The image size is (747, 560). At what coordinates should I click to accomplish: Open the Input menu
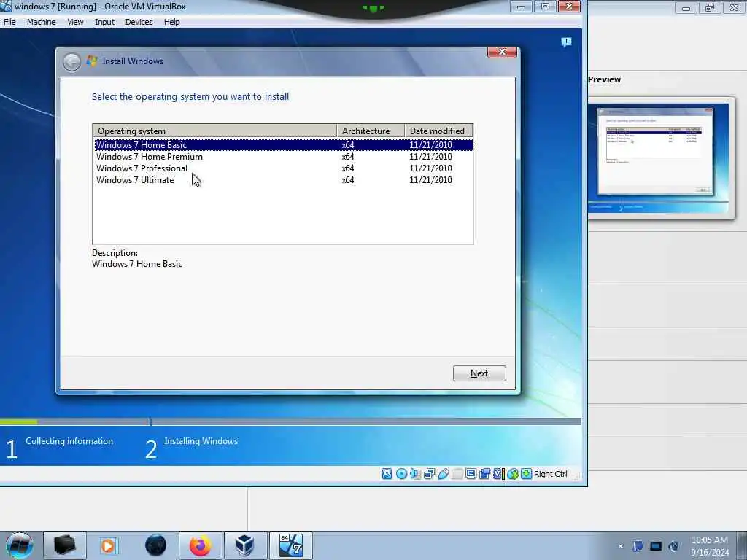click(104, 22)
